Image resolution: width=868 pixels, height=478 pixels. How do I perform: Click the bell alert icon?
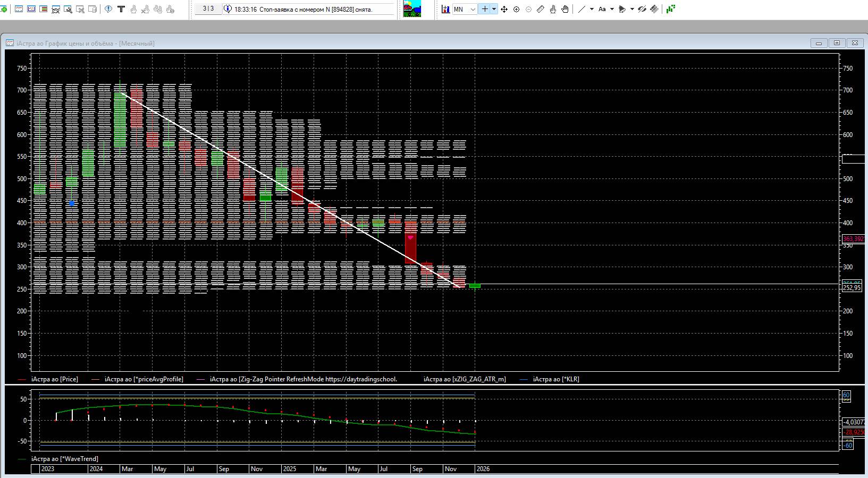point(622,9)
